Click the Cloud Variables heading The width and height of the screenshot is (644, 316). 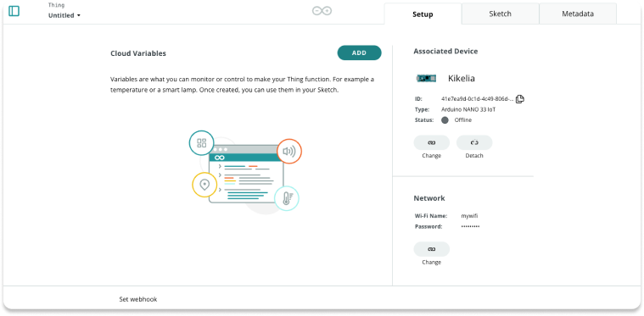[138, 53]
